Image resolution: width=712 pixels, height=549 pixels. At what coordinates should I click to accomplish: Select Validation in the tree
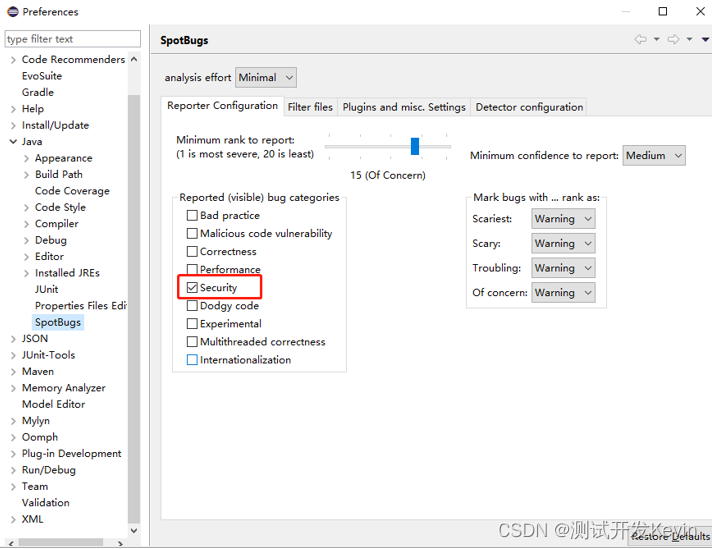(x=45, y=503)
